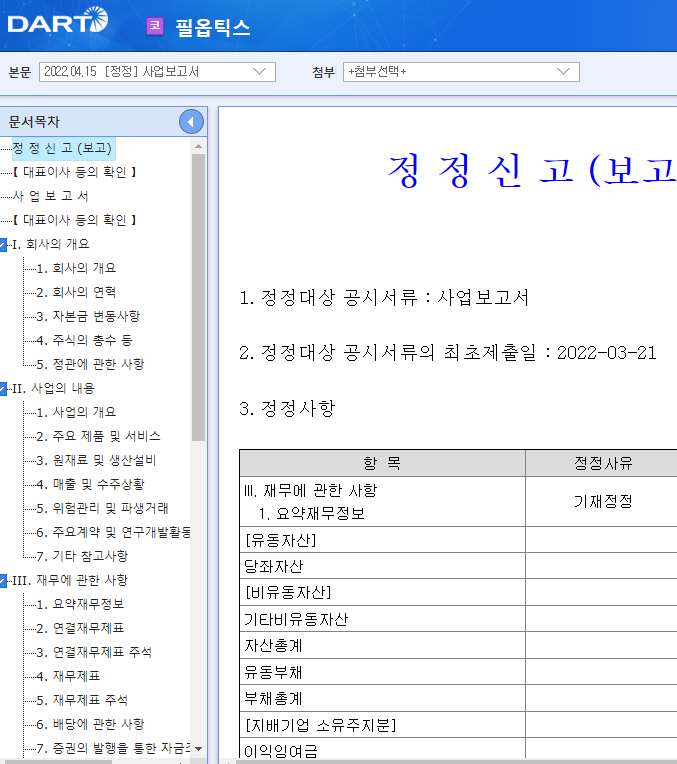Click the 기타비유동자산 table row
The height and width of the screenshot is (764, 677).
coord(458,619)
